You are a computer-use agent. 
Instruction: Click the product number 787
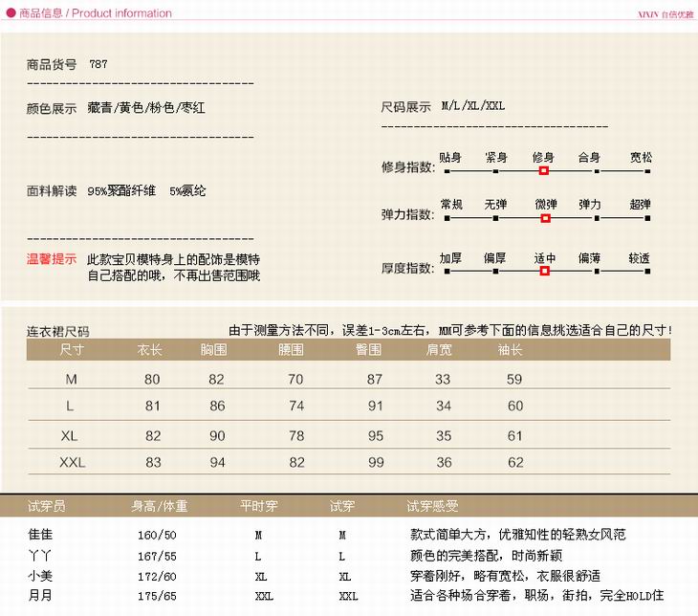coord(98,64)
